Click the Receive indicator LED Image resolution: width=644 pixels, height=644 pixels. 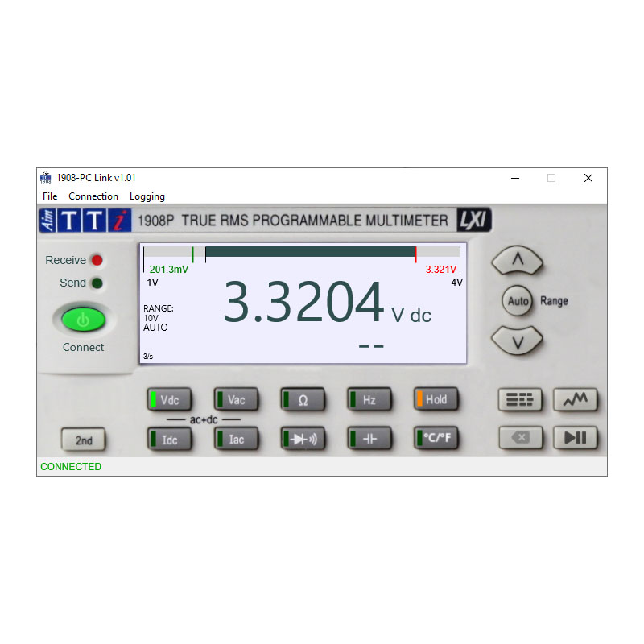point(97,260)
